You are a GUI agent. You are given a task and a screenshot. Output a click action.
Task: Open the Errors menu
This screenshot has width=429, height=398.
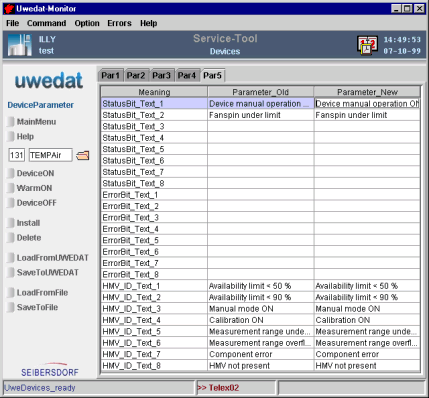click(119, 23)
